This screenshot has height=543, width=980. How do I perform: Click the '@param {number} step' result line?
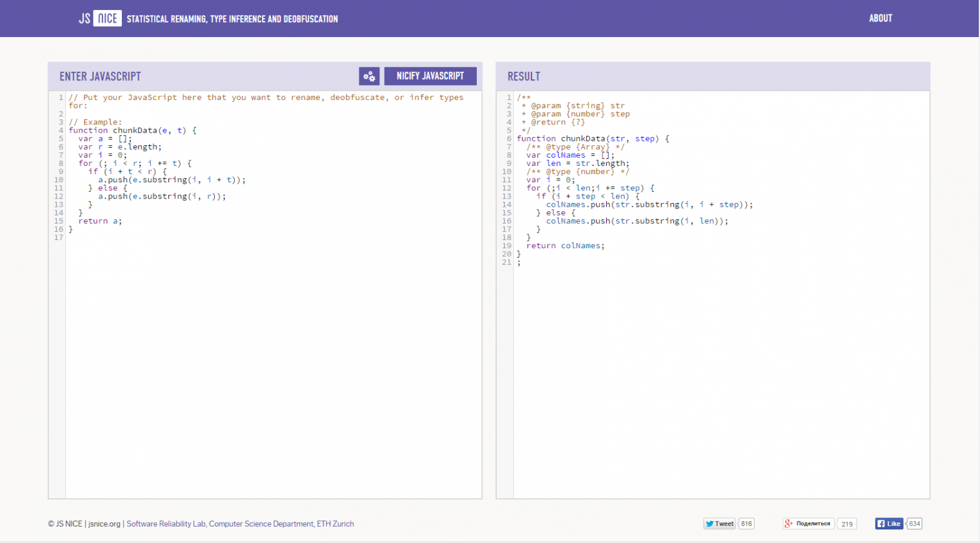(x=575, y=114)
